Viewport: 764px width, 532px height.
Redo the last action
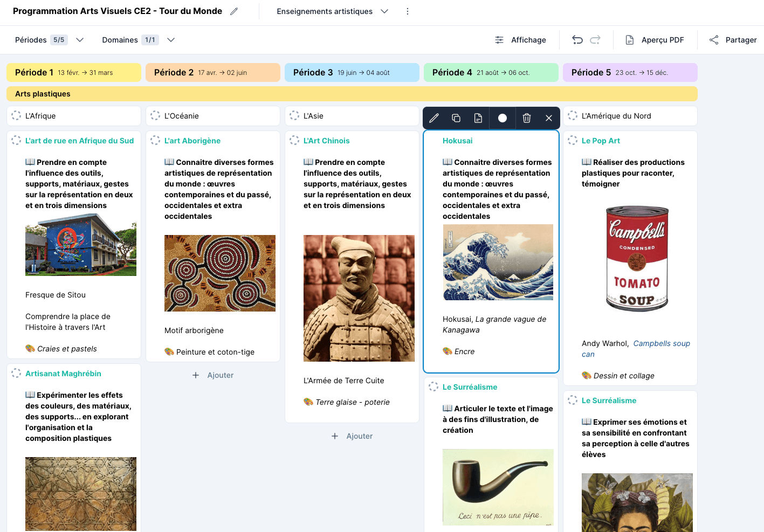(595, 40)
